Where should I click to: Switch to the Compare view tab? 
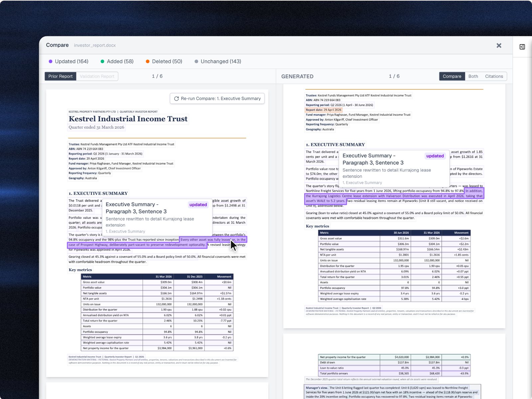pyautogui.click(x=452, y=76)
